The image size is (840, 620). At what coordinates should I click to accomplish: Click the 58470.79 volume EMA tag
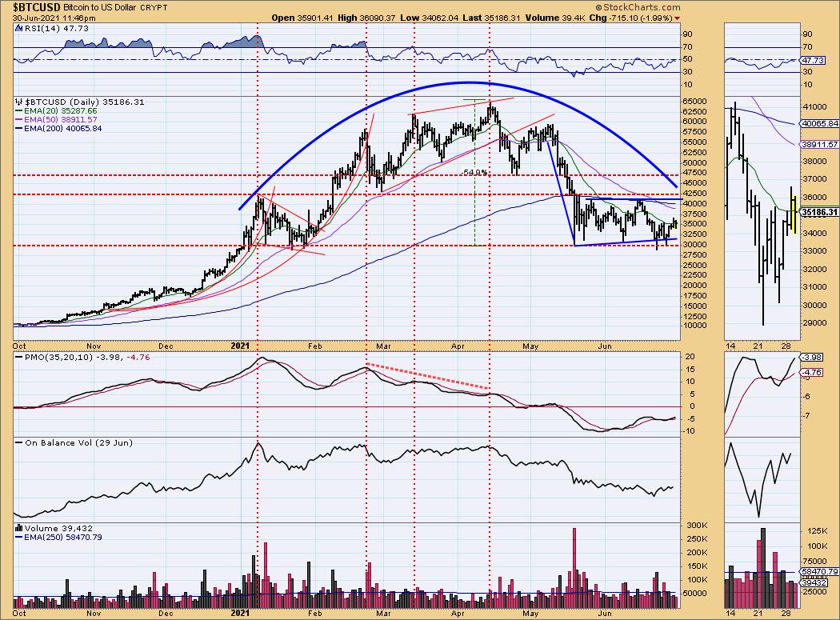pos(818,572)
